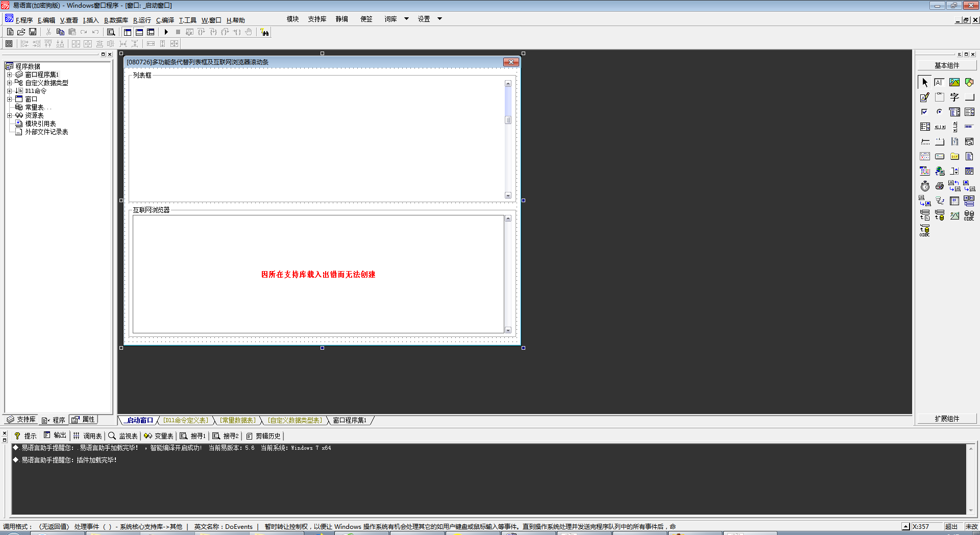Expand the 自定义数据类型 tree node
This screenshot has height=535, width=980.
point(9,83)
